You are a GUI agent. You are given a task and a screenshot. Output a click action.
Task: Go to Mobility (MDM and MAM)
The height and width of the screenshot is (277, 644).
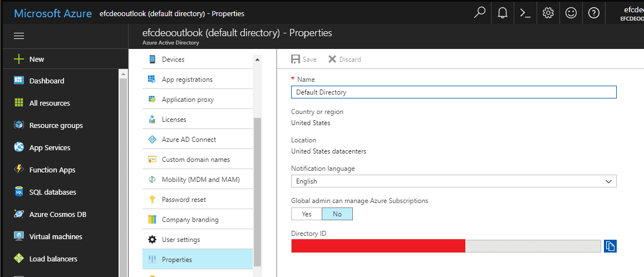pyautogui.click(x=198, y=179)
